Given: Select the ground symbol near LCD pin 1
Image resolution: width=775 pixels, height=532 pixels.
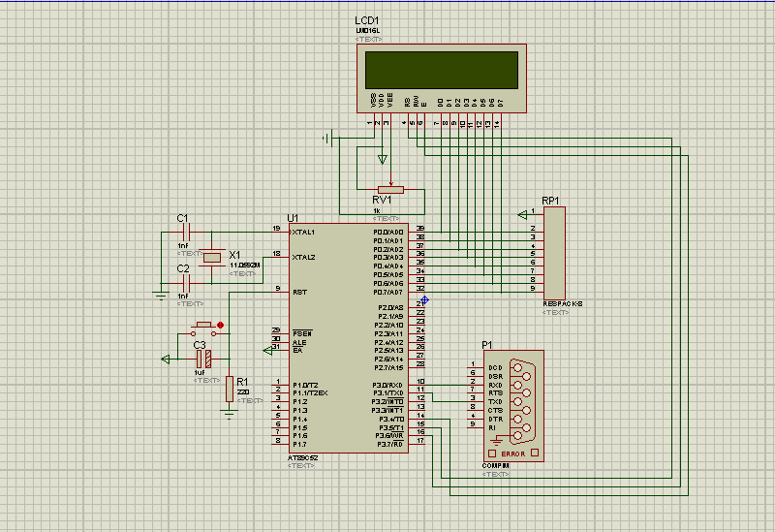Looking at the screenshot, I should pyautogui.click(x=327, y=139).
